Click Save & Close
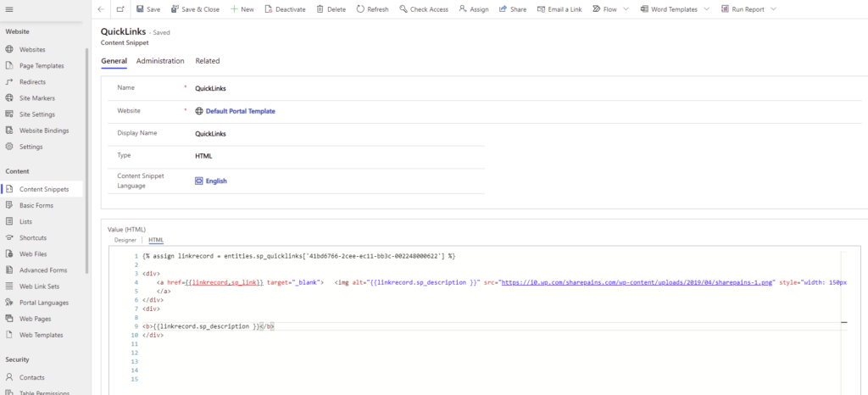The width and height of the screenshot is (868, 395). [195, 9]
